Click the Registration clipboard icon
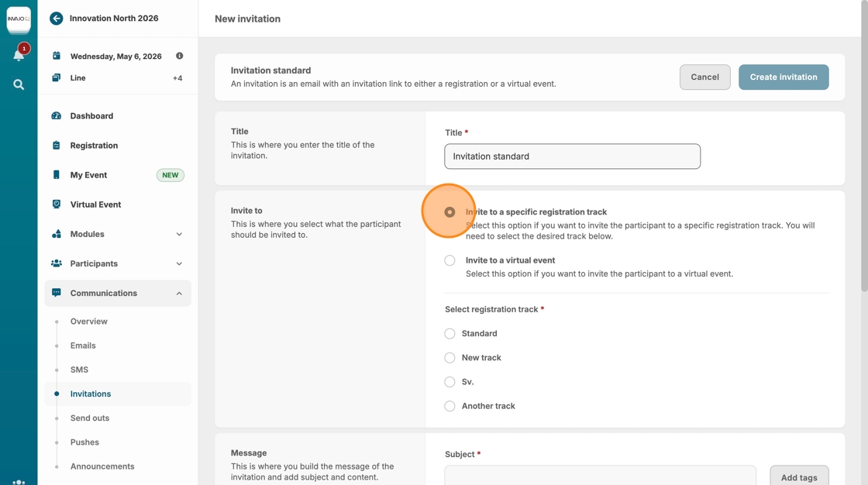Viewport: 868px width, 485px height. point(57,146)
